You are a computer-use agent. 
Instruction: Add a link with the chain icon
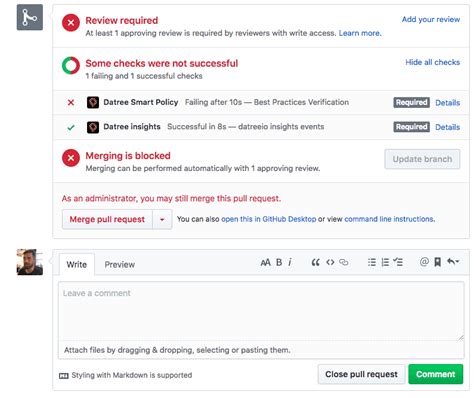(344, 262)
